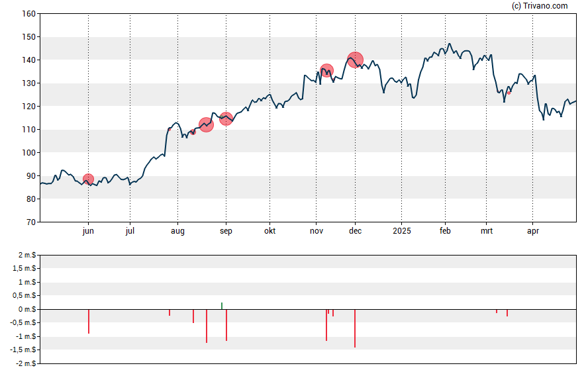
Task: Click the '70' price axis label
Action: coord(32,222)
